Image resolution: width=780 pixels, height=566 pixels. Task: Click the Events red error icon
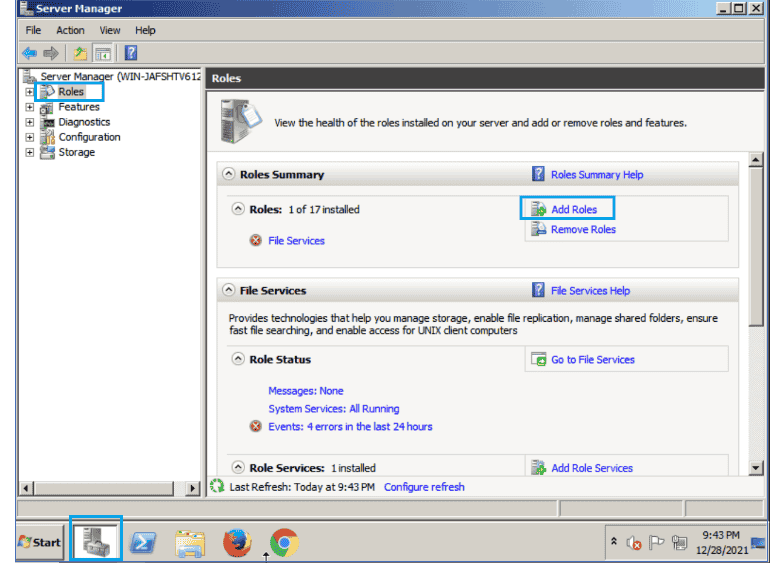point(256,427)
